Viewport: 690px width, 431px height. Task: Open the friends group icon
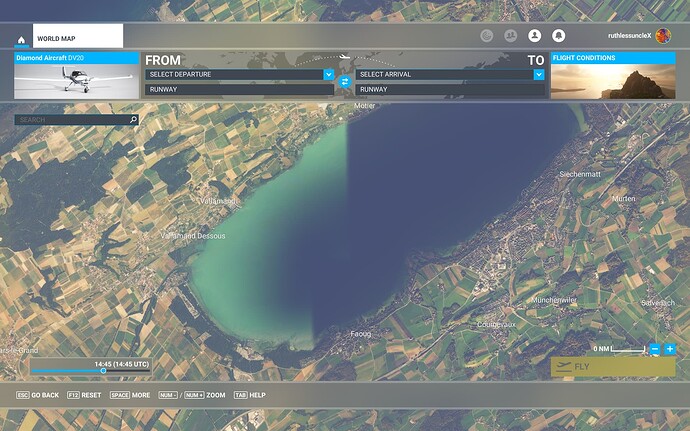pos(510,36)
